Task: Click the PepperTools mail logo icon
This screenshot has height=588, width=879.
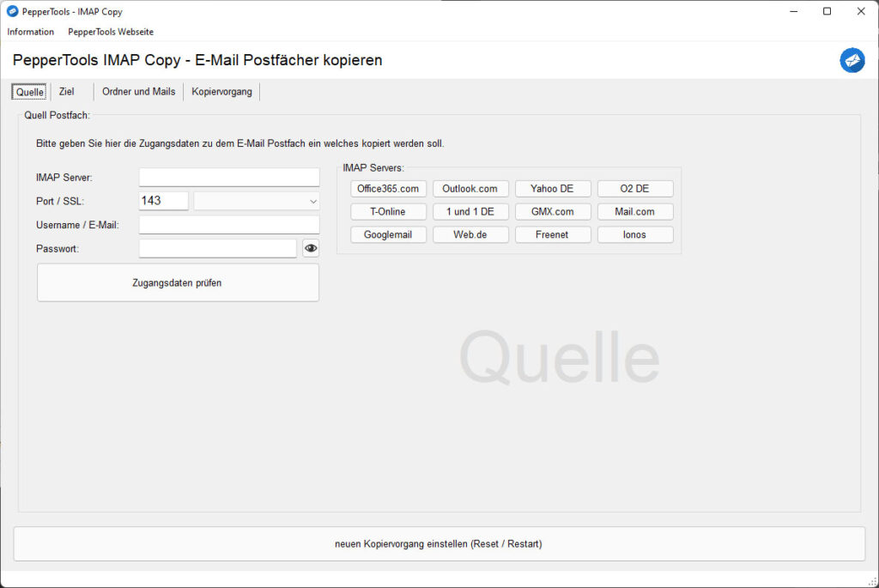Action: tap(852, 60)
